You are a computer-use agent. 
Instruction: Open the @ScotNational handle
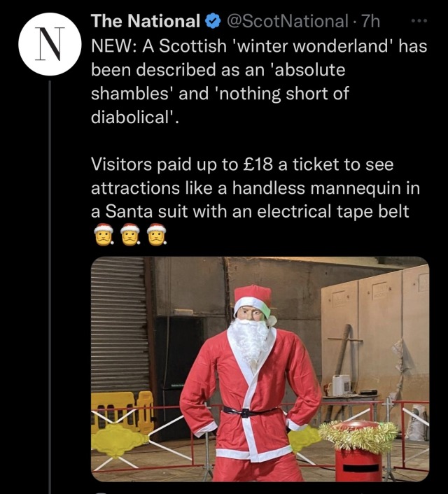[287, 22]
